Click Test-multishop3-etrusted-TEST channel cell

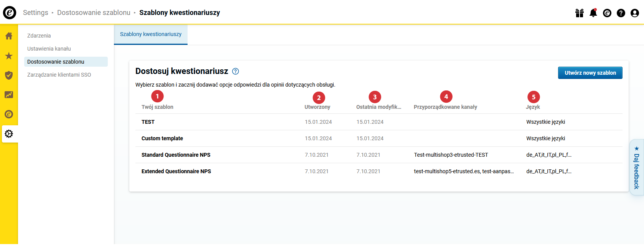click(451, 155)
